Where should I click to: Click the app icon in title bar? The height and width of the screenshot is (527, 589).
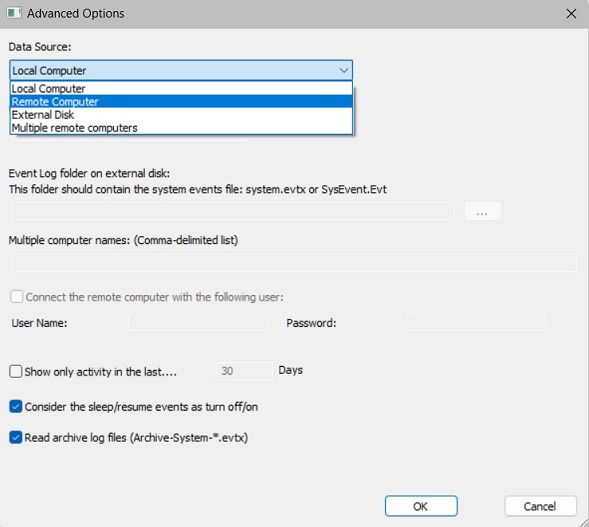point(14,13)
